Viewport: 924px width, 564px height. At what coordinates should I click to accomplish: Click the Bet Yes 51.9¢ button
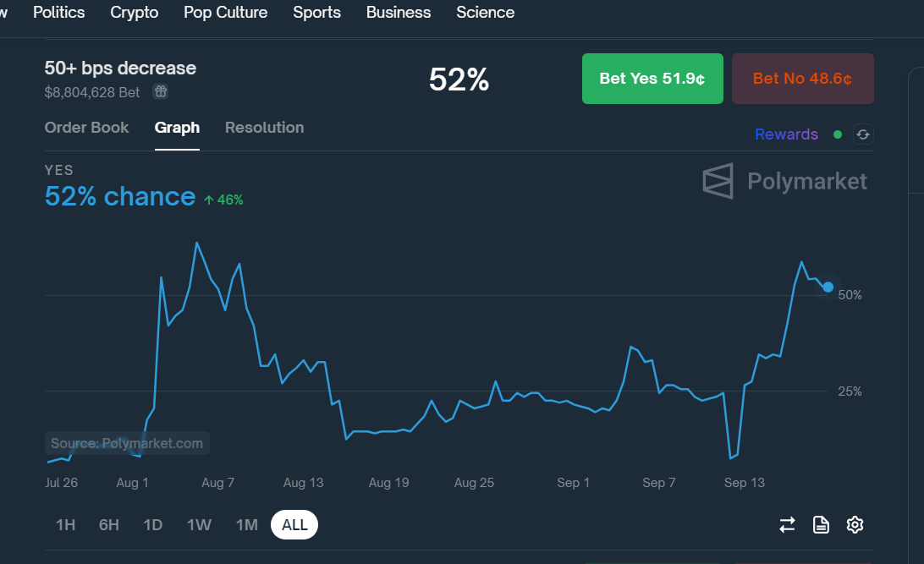click(652, 79)
